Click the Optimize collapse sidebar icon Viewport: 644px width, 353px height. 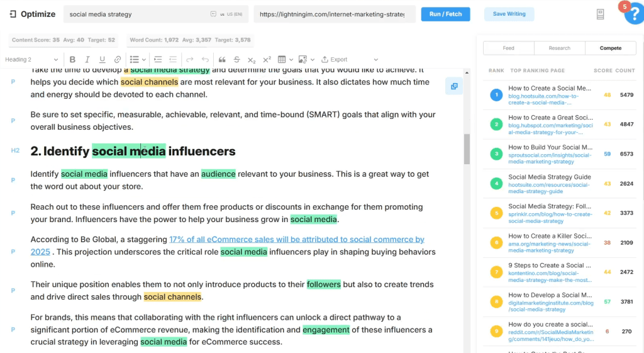click(x=13, y=14)
